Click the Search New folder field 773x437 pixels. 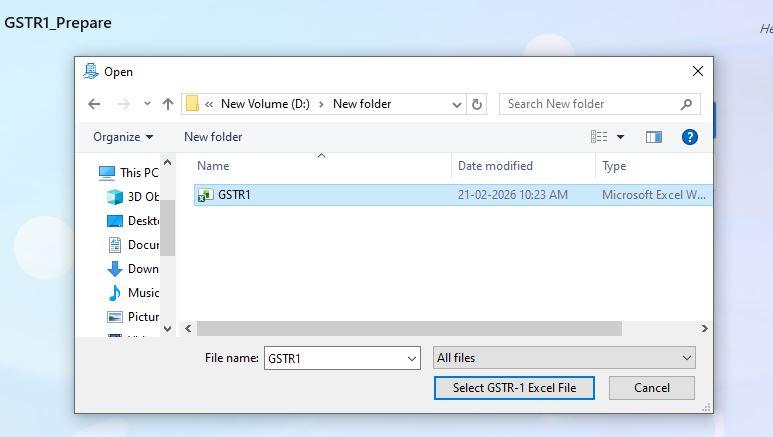(x=590, y=104)
